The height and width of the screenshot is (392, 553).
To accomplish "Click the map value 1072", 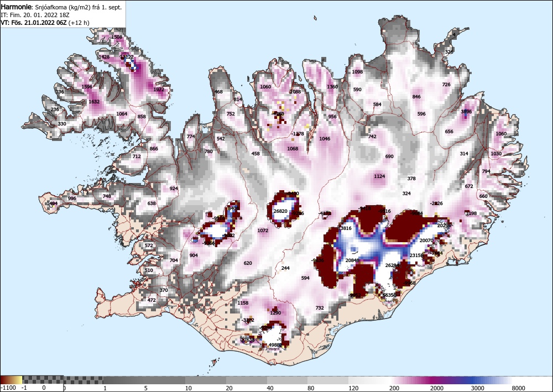I will tap(263, 231).
